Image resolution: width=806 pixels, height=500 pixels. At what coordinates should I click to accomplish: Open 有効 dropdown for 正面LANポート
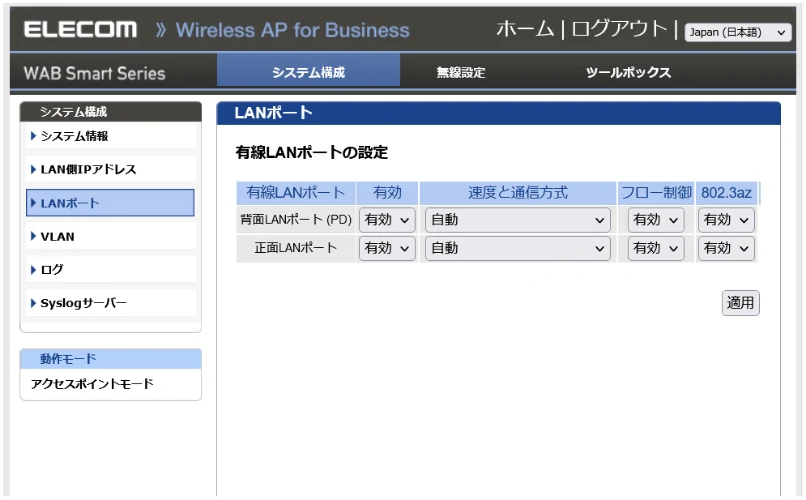click(387, 248)
